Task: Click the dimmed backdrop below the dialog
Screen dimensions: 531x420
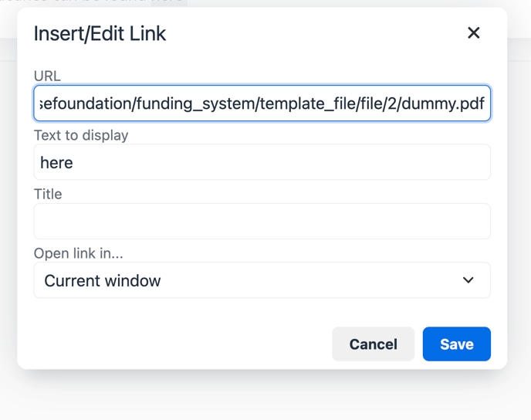Action: click(x=262, y=398)
